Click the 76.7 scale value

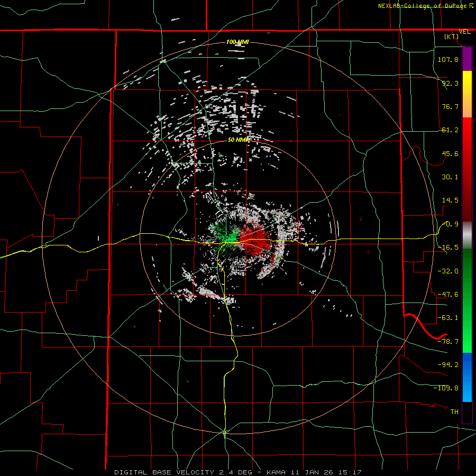pyautogui.click(x=450, y=106)
